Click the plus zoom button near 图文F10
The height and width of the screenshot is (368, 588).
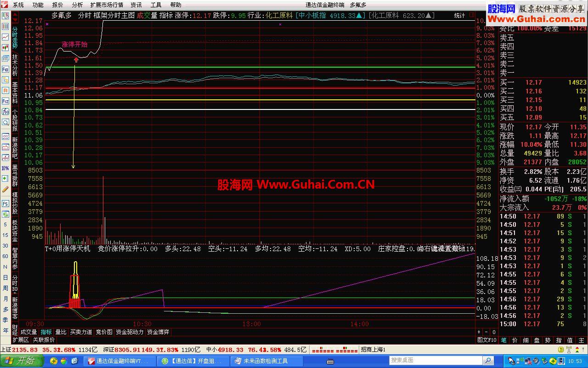[479, 332]
